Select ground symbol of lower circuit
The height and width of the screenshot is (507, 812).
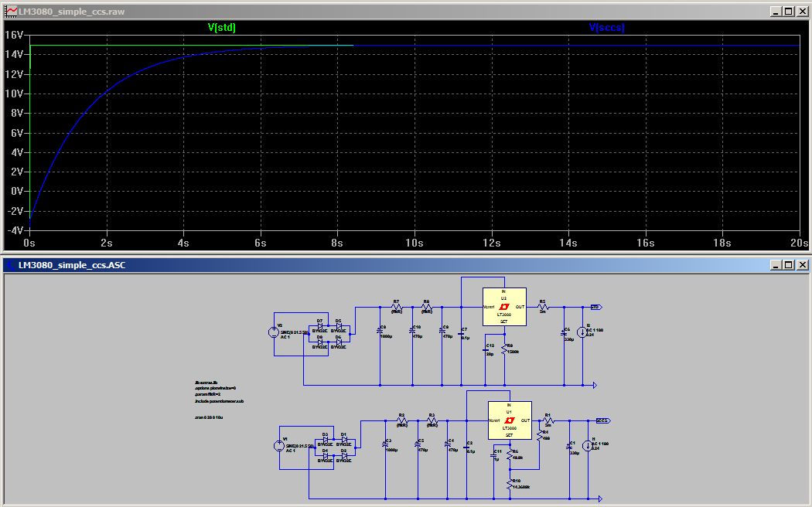600,499
